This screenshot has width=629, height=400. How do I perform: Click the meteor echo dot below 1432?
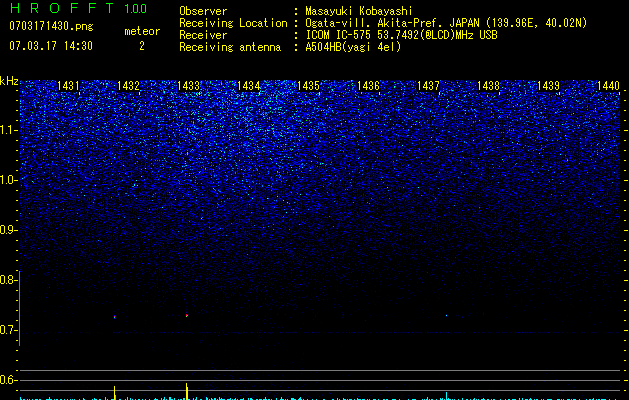point(115,317)
